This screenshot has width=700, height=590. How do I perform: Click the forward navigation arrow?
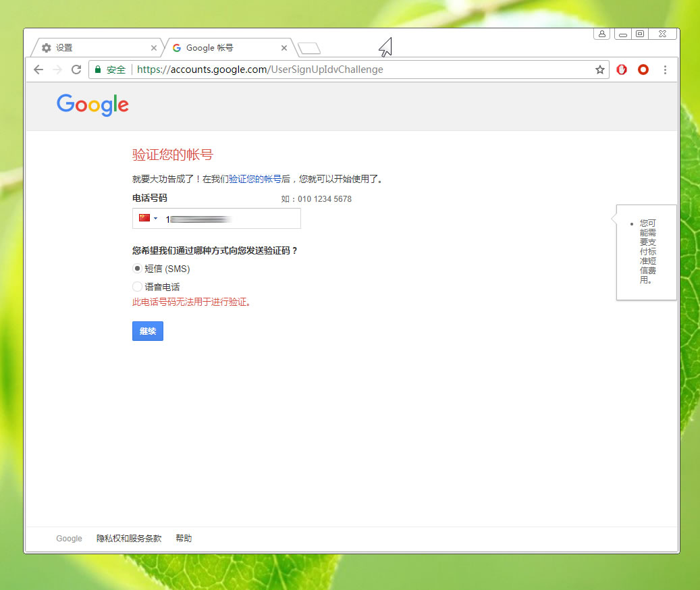point(57,70)
